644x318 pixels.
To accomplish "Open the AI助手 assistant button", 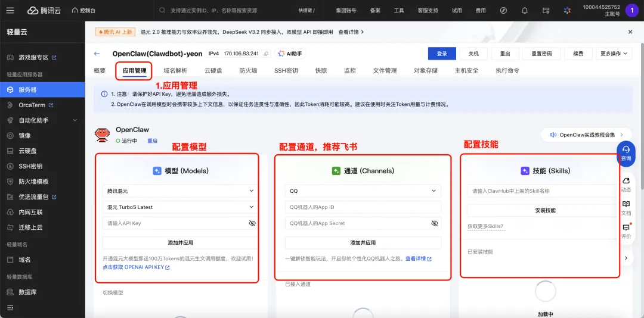I will 290,54.
